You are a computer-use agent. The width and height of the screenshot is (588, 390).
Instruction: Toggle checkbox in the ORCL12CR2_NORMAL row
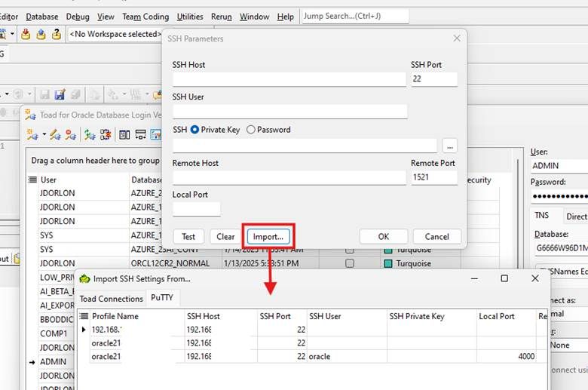(350, 263)
